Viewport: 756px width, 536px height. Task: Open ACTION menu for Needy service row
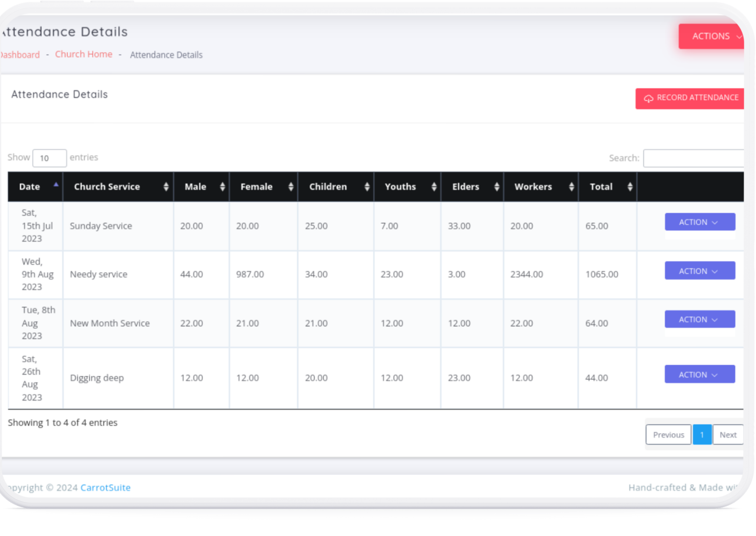pyautogui.click(x=699, y=271)
